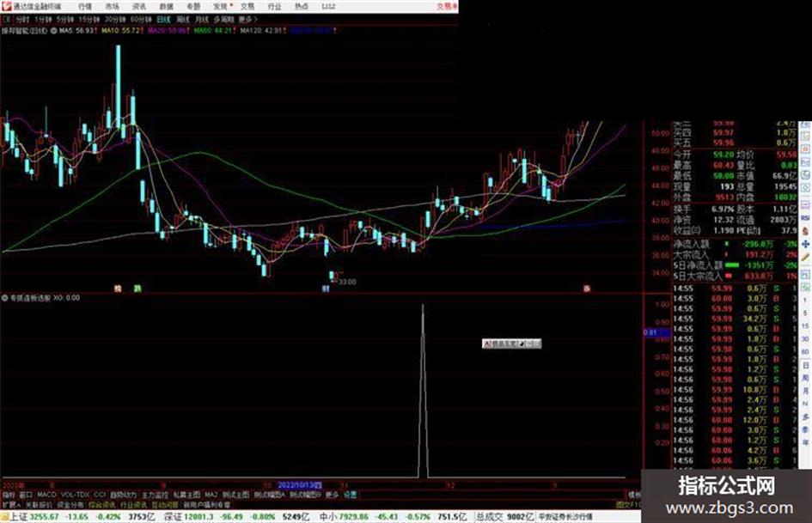Select the MA2 indicator tab

click(x=211, y=495)
